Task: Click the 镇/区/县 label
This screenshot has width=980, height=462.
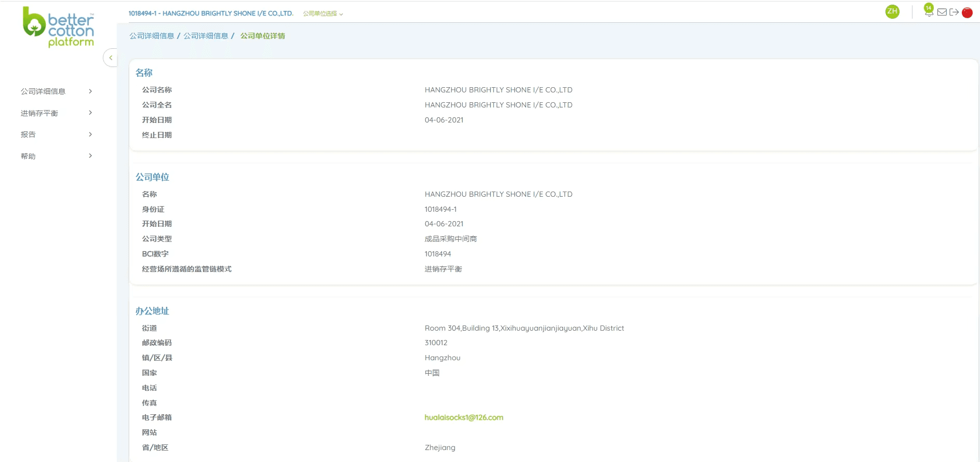Action: point(157,358)
